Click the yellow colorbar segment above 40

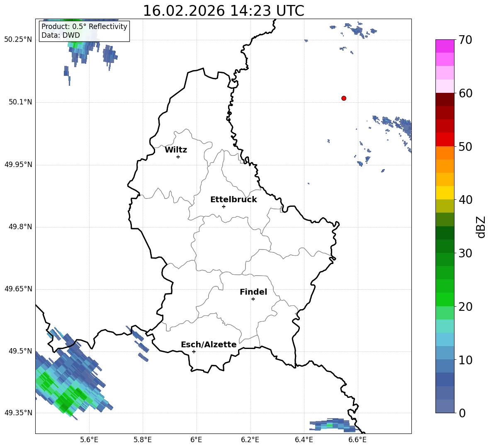pyautogui.click(x=445, y=193)
